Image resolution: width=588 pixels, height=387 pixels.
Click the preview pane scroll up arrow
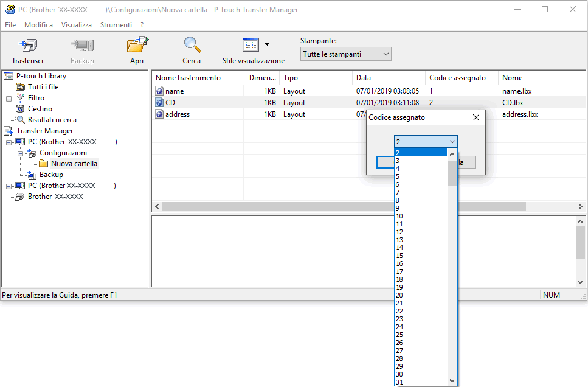(x=580, y=221)
